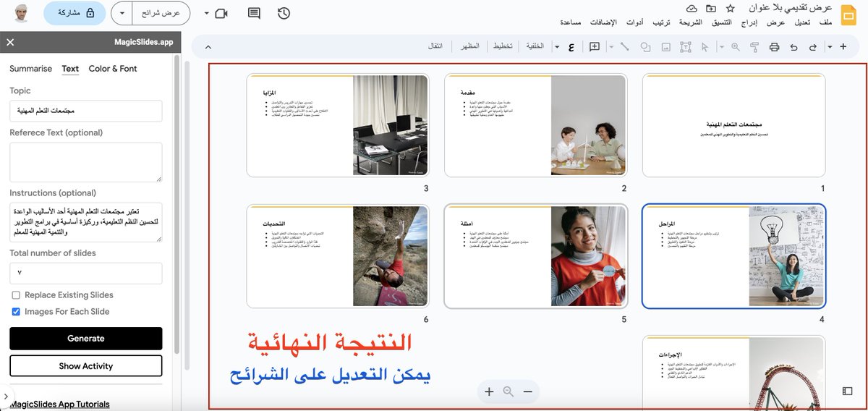
Task: Open the line type dropdown arrow
Action: point(611,47)
